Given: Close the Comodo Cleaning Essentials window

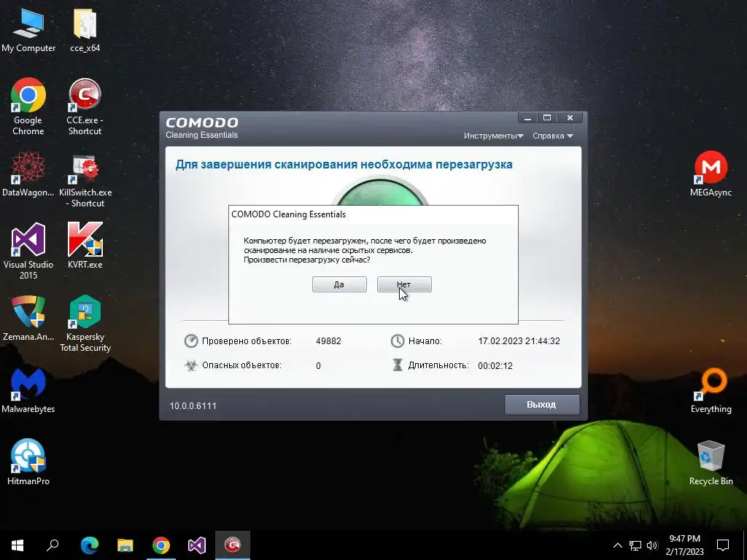Looking at the screenshot, I should (x=570, y=117).
